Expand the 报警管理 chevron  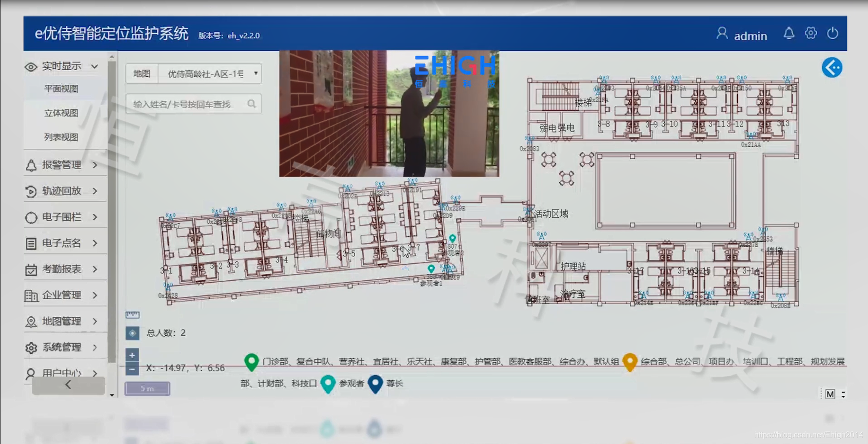pyautogui.click(x=95, y=165)
